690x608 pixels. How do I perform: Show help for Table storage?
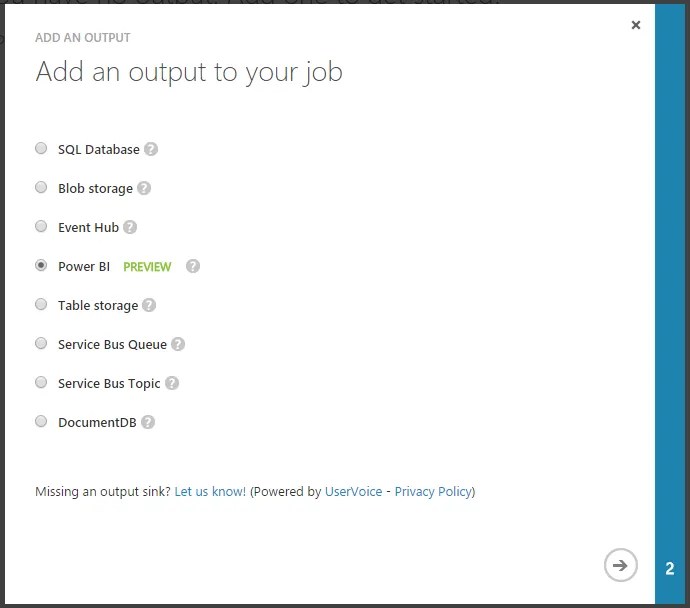pyautogui.click(x=149, y=305)
